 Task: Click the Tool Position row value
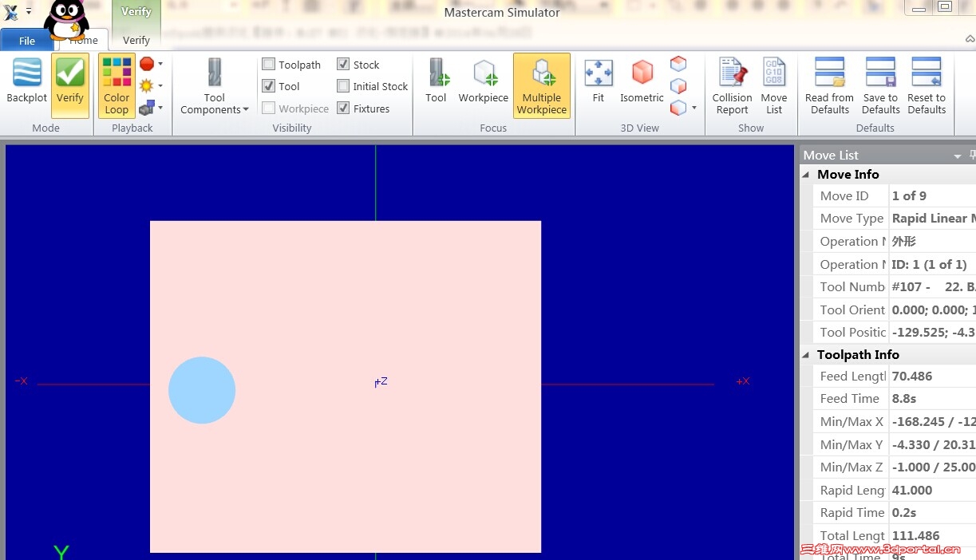click(x=933, y=333)
